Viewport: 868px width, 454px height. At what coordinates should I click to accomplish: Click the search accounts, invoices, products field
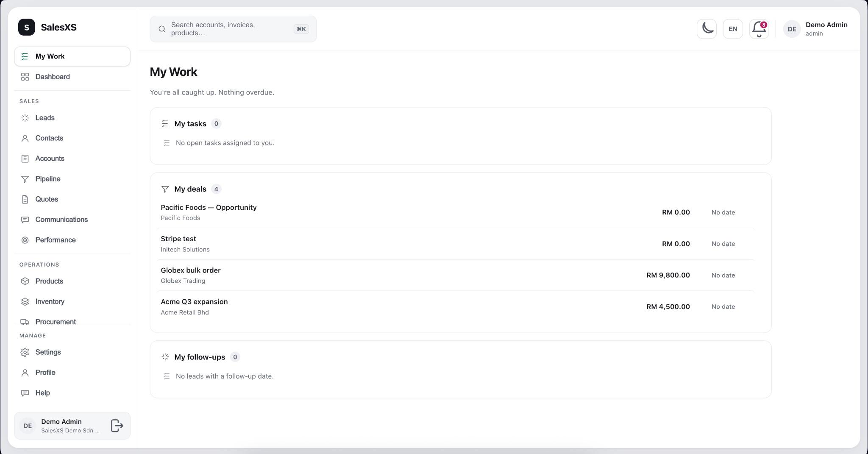[233, 29]
